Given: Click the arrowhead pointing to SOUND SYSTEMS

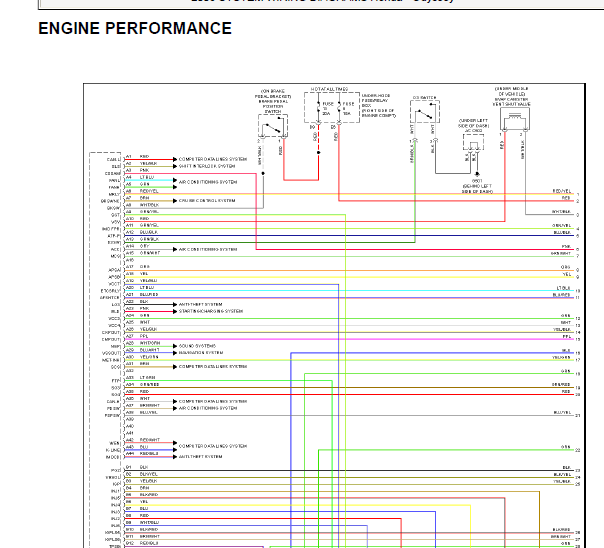Looking at the screenshot, I should 175,346.
